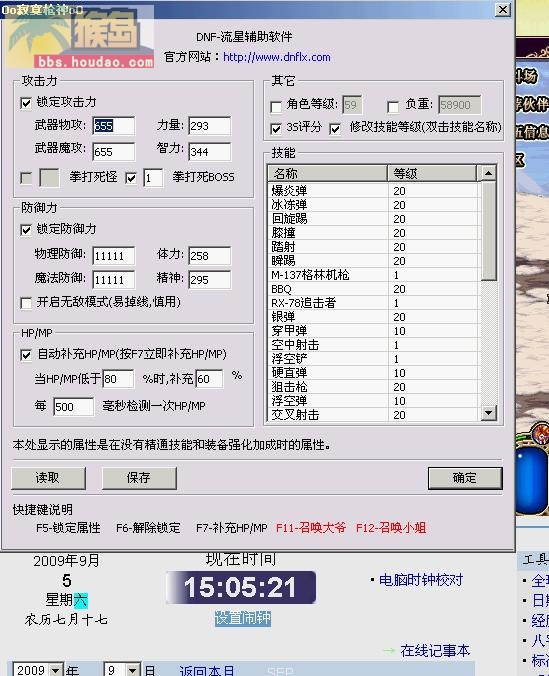Toggle the 拳打死BOSS checkbox

click(131, 178)
